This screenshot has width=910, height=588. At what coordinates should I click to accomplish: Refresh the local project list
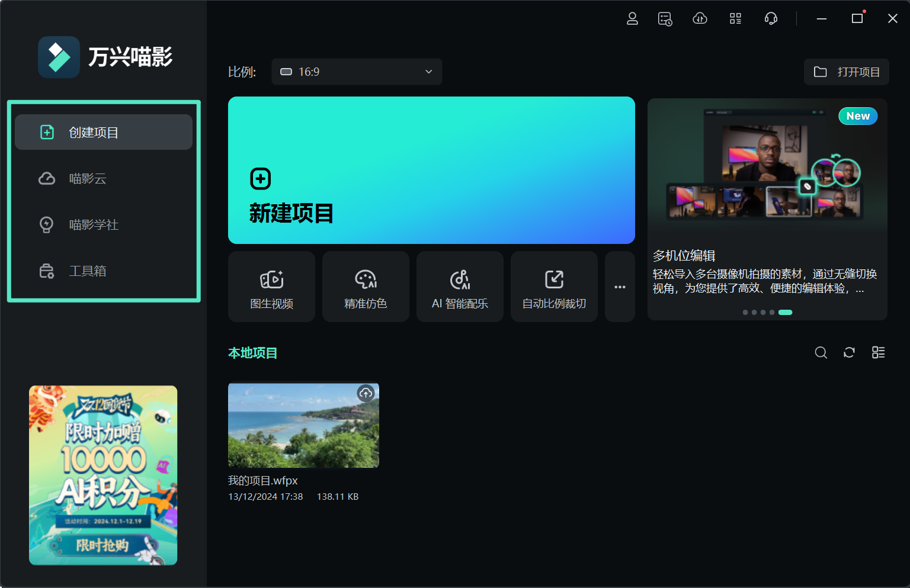pyautogui.click(x=849, y=352)
